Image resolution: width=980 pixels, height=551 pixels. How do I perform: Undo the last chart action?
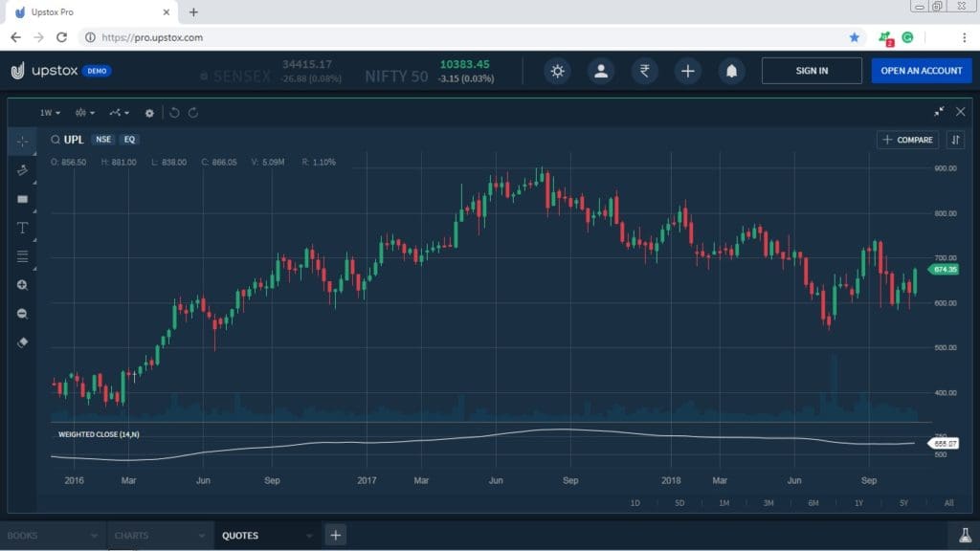tap(173, 113)
